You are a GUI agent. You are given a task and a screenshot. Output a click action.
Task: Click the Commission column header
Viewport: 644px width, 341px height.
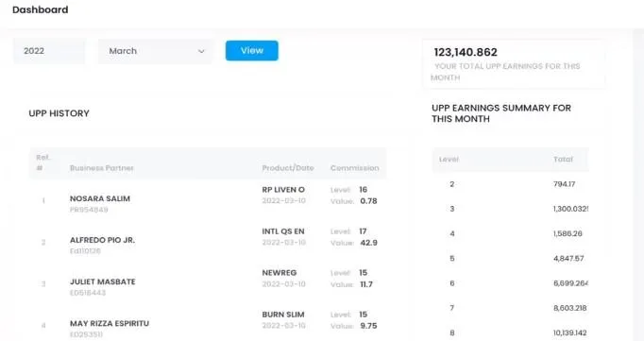pyautogui.click(x=354, y=168)
